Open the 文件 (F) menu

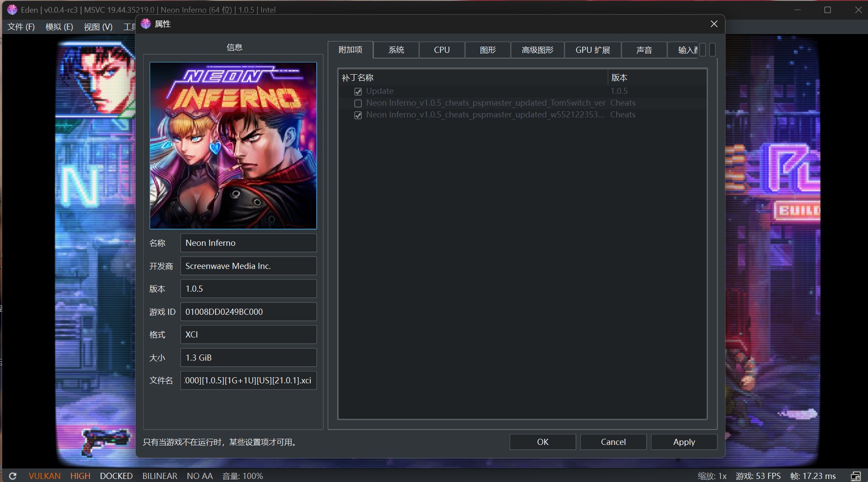click(x=21, y=27)
